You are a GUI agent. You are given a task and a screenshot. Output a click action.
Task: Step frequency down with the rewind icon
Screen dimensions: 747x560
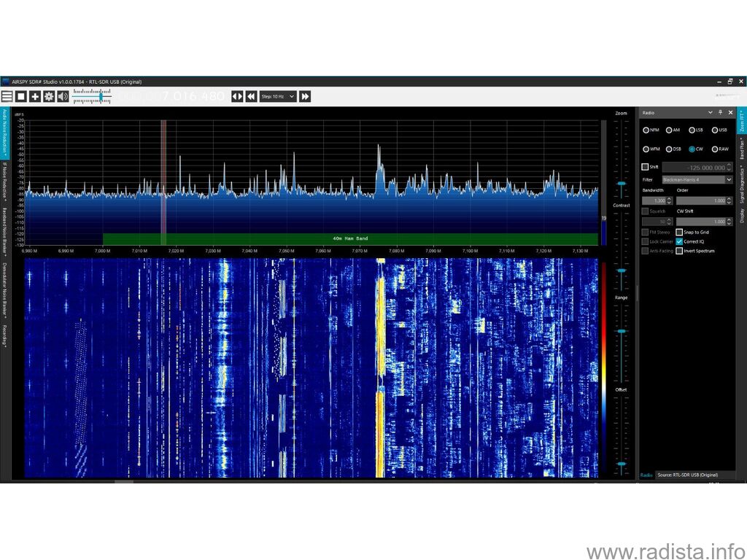252,97
